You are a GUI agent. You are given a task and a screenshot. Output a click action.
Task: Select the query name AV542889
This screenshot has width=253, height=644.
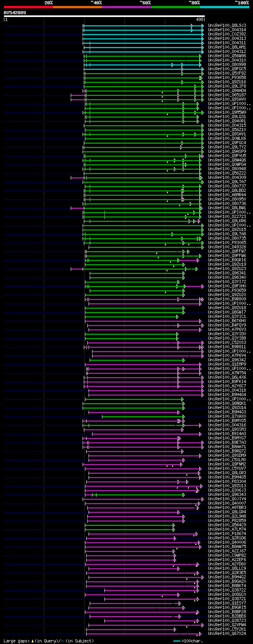pos(15,13)
